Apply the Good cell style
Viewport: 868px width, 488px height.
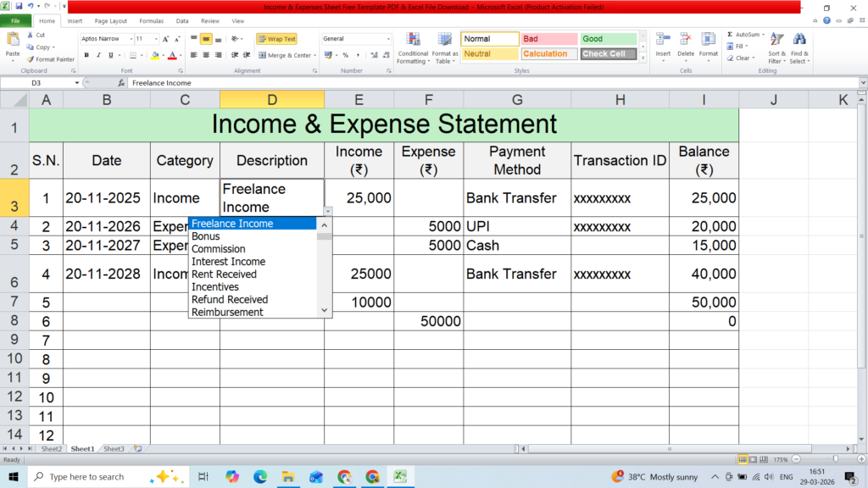(x=609, y=39)
